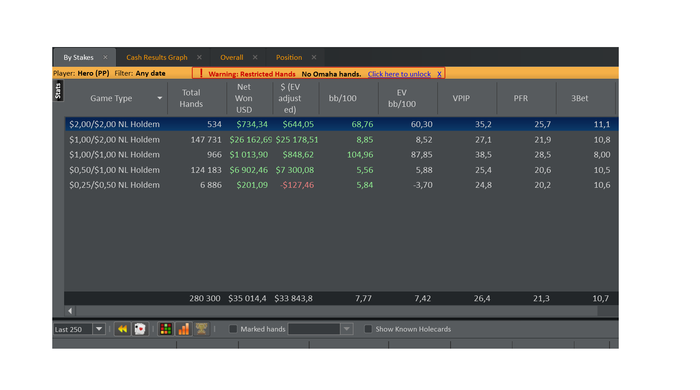Click the -3,70 EV bb/100 cell
This screenshot has height=390, width=700.
(422, 185)
